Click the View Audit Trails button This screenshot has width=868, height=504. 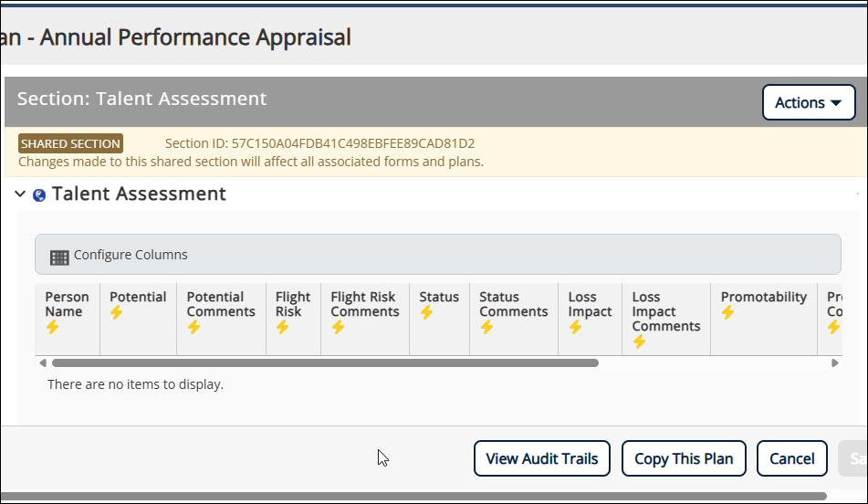[542, 458]
